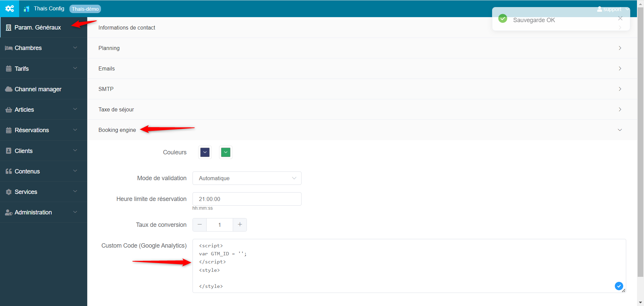Image resolution: width=644 pixels, height=306 pixels.
Task: Click the chevron on Planning row
Action: [x=620, y=48]
